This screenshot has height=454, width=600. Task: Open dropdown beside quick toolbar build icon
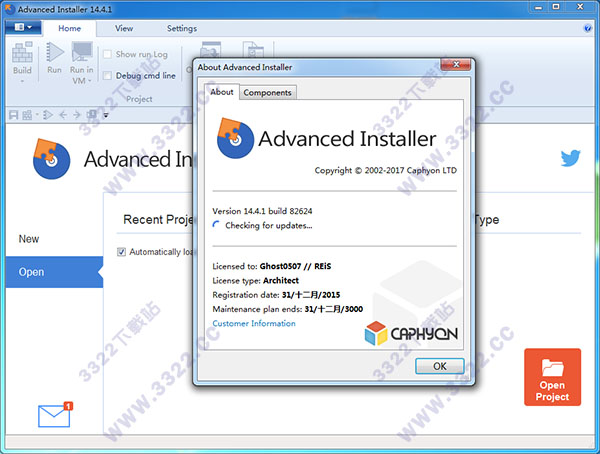point(37,114)
